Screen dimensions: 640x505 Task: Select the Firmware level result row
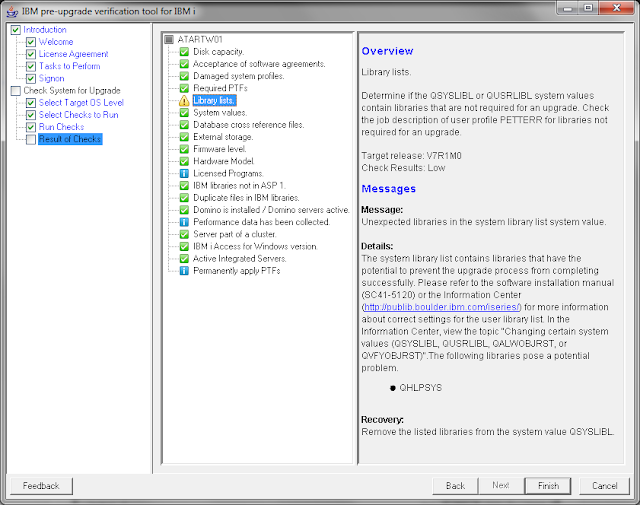click(x=220, y=149)
